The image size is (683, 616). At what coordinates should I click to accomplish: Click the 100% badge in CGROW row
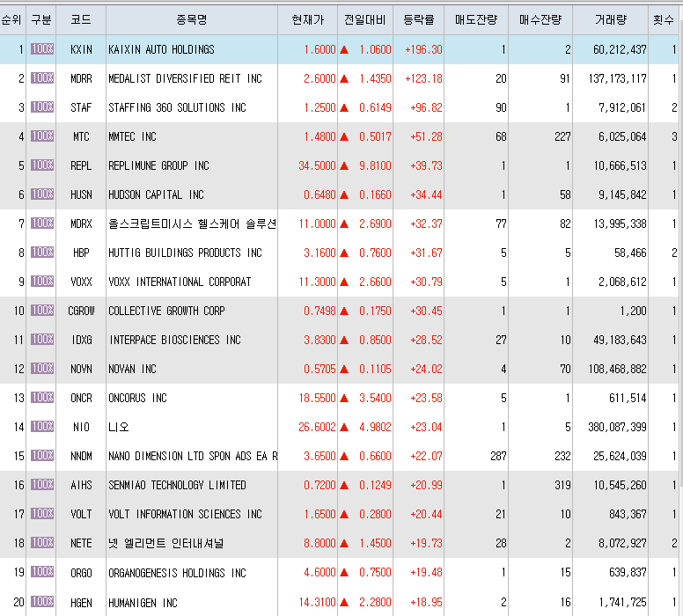point(42,310)
